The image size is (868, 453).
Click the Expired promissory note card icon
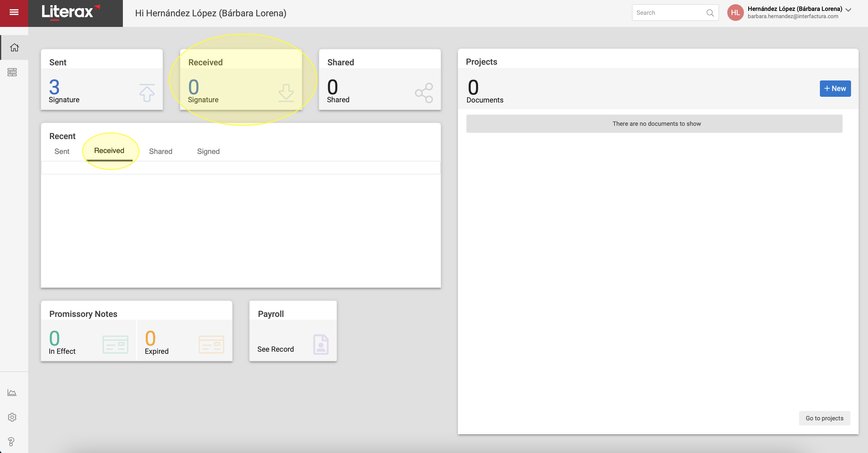211,344
